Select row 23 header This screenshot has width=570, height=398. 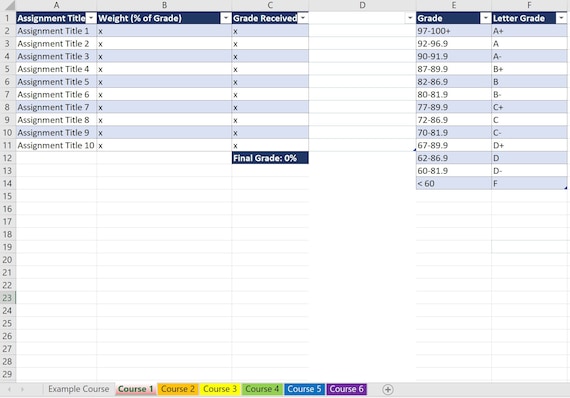(x=7, y=298)
